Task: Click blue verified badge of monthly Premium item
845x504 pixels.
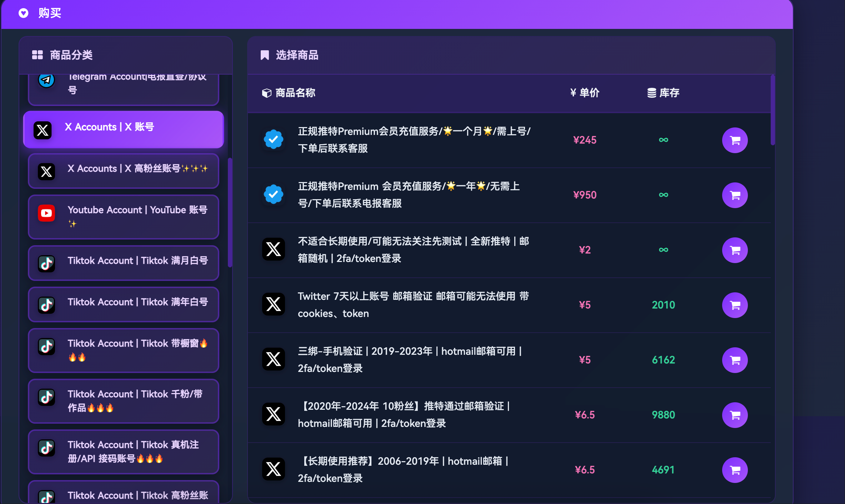Action: 274,140
